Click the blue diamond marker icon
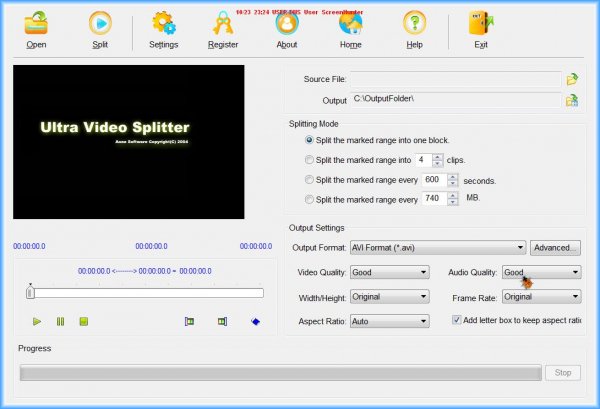Viewport: 600px width, 409px height. [x=256, y=321]
